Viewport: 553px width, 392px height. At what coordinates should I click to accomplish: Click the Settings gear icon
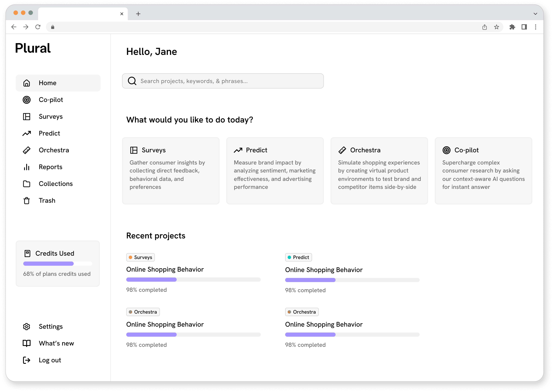point(27,327)
